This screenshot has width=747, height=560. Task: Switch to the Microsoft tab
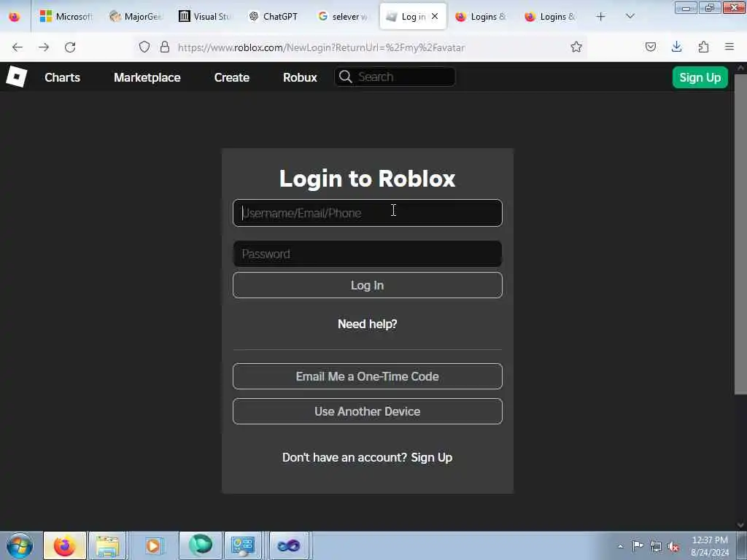[x=65, y=17]
